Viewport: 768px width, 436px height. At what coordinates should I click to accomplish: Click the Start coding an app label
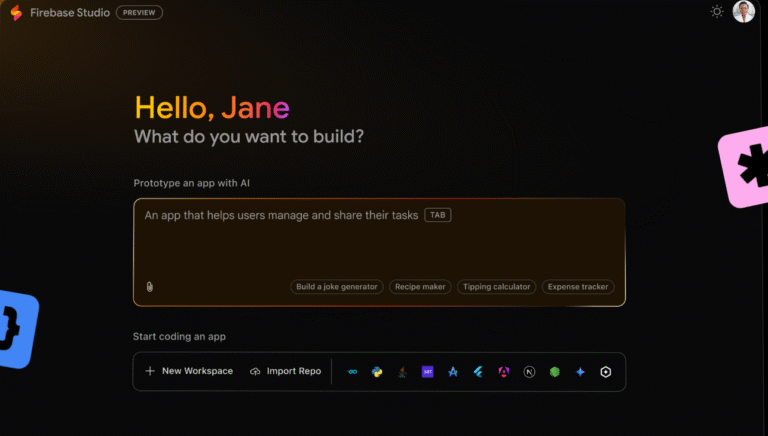(x=179, y=337)
